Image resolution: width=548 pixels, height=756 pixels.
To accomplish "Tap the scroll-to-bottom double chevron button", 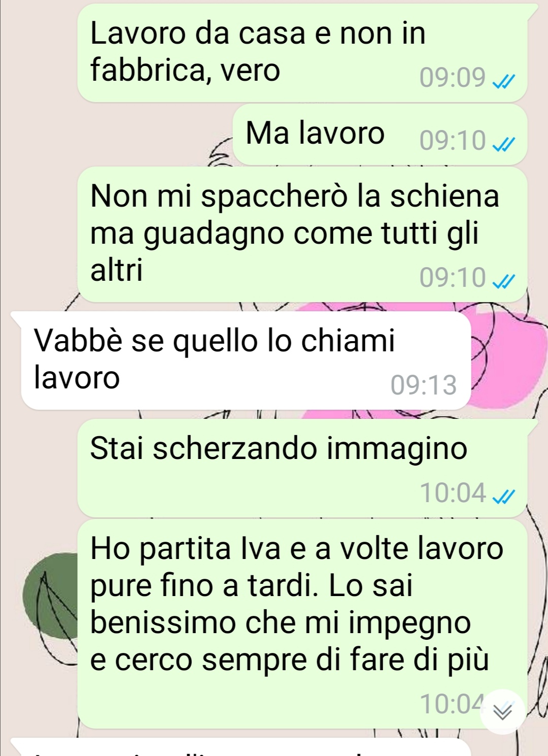I will [x=503, y=711].
